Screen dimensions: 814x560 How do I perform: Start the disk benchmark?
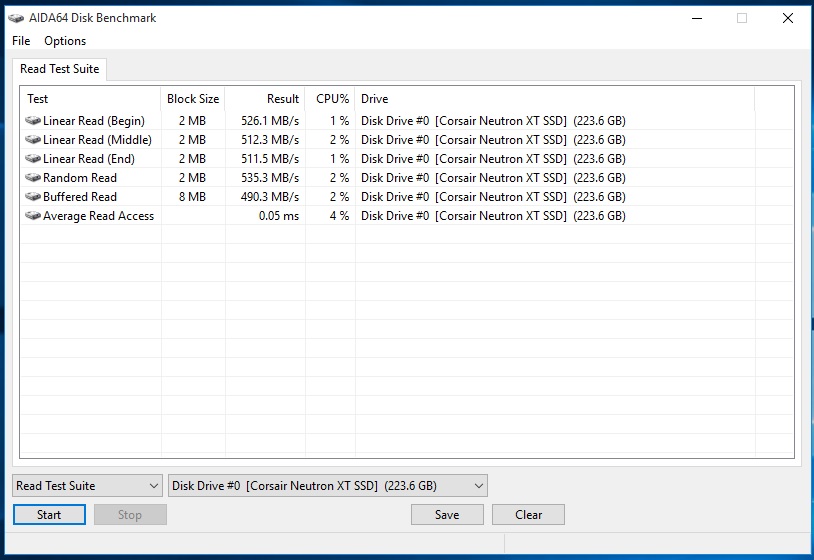(49, 515)
